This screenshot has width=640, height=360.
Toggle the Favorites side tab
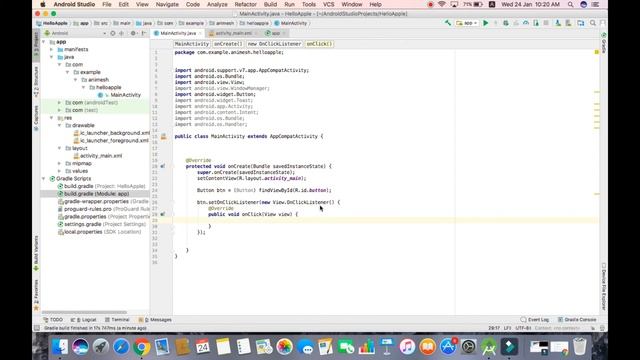(36, 295)
